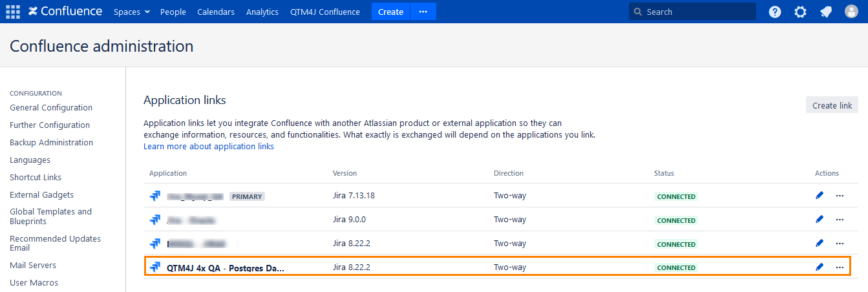Go to Confluence home via logo
868x292 pixels.
pyautogui.click(x=65, y=12)
